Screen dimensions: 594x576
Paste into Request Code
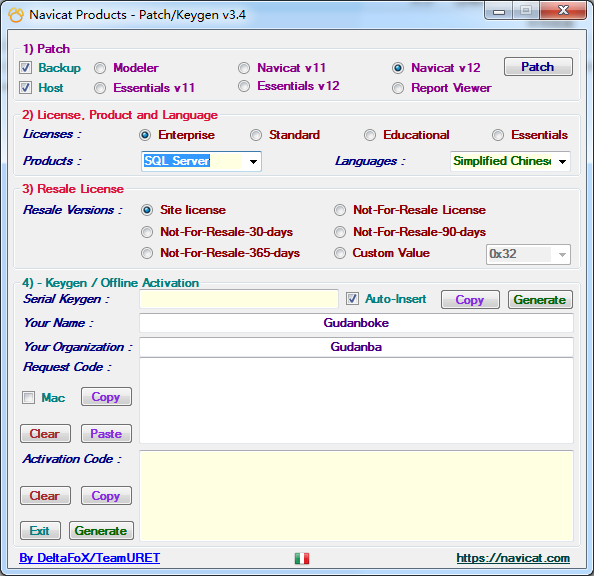pos(106,434)
